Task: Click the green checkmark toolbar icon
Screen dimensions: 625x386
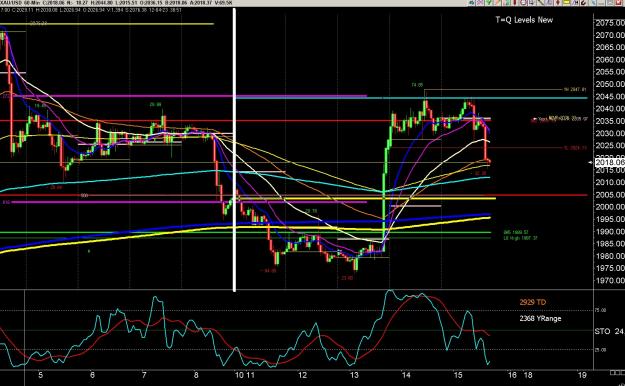Action: click(x=488, y=2)
